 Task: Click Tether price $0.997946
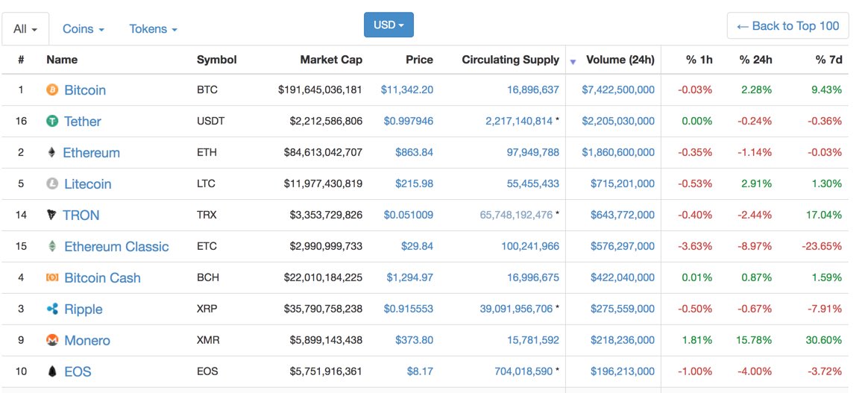(409, 121)
